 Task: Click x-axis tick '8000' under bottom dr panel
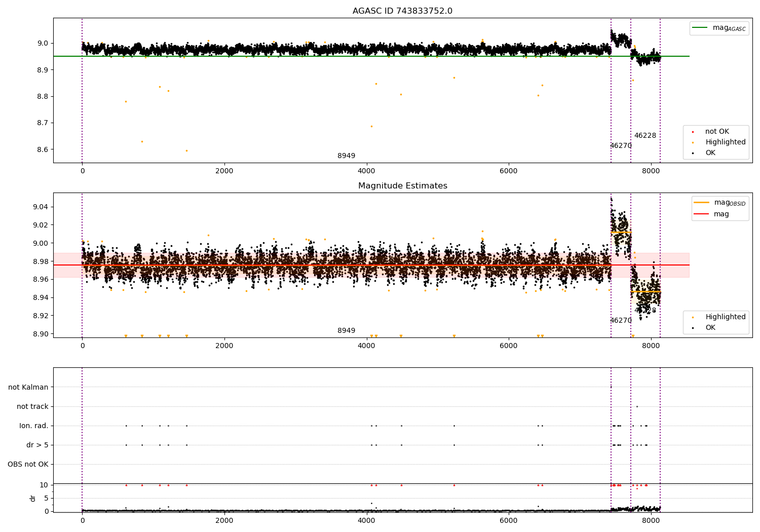pyautogui.click(x=651, y=520)
